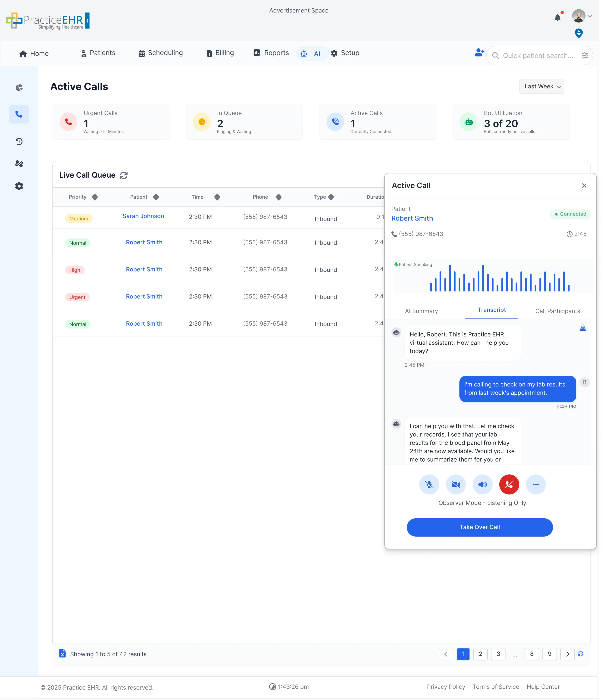Screen dimensions: 603x700
Task: Open AI settings gear in sidebar
Action: [x=19, y=186]
